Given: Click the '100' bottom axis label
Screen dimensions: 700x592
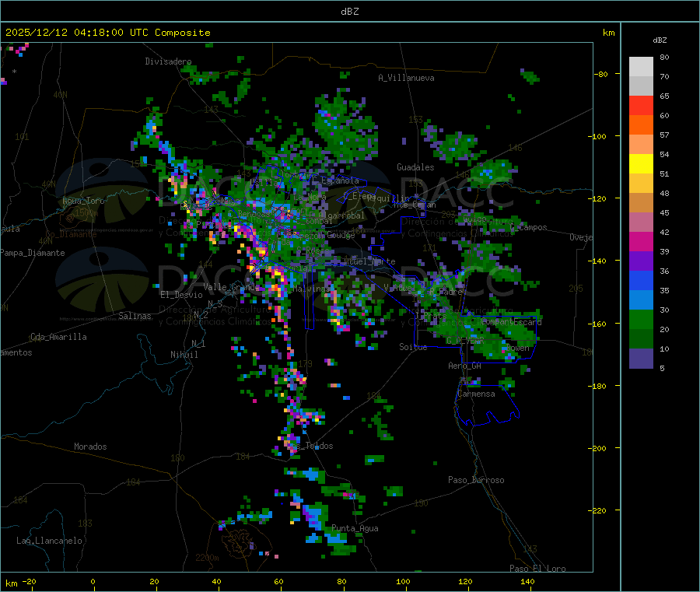Looking at the screenshot, I should click(403, 581).
